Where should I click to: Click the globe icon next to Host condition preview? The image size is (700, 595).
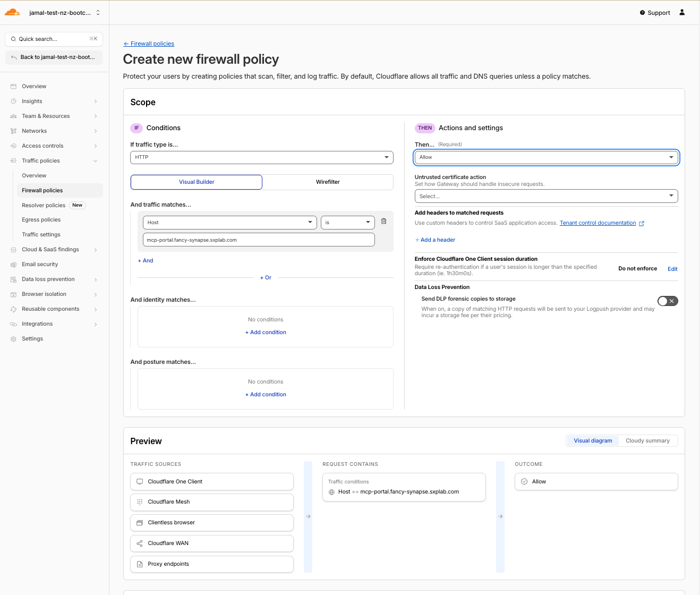pos(332,492)
